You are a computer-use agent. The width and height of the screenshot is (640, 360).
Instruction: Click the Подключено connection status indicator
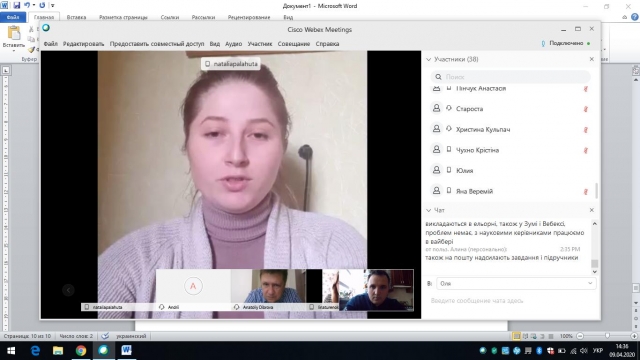[x=566, y=43]
